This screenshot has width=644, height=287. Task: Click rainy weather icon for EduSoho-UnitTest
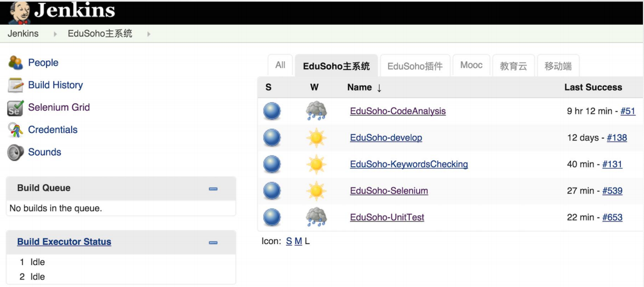point(316,218)
